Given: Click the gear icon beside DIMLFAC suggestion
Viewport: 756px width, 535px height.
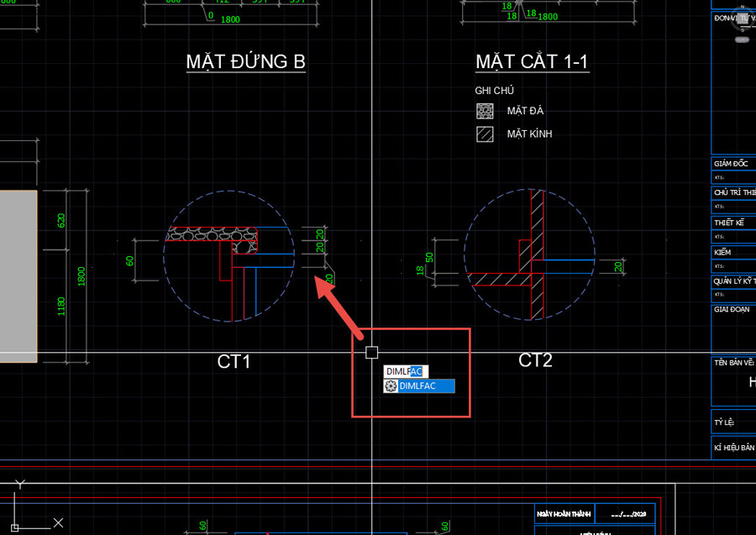Looking at the screenshot, I should pos(391,386).
